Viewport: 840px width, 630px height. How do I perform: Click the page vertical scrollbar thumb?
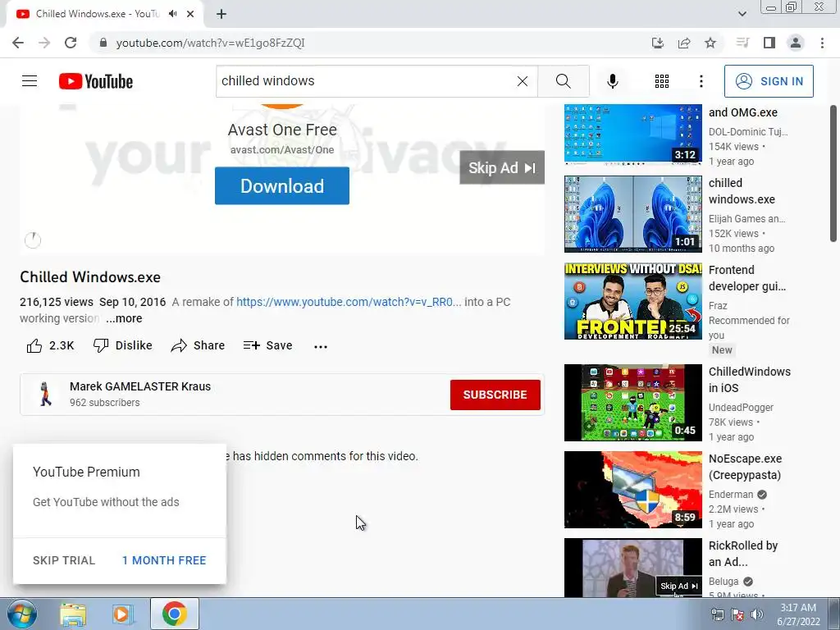[833, 173]
